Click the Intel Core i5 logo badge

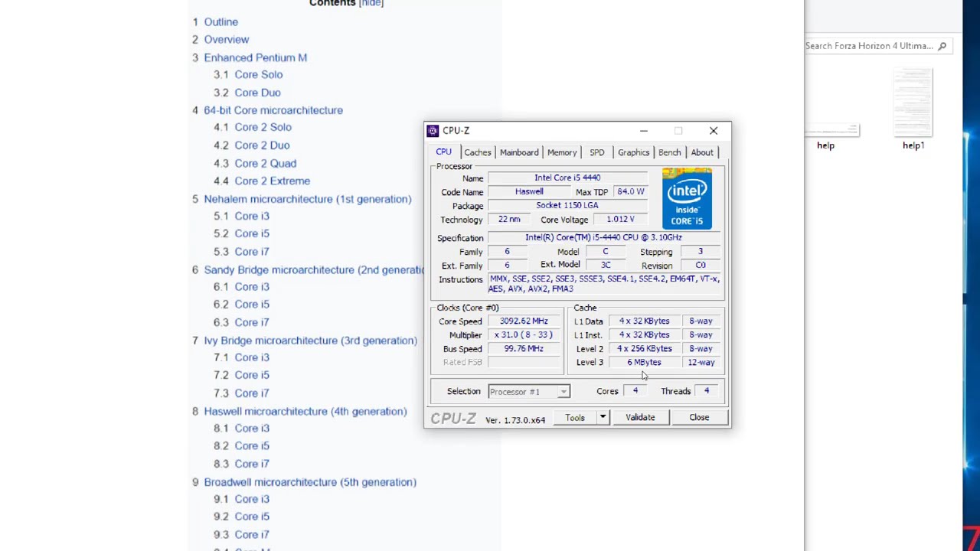[687, 198]
